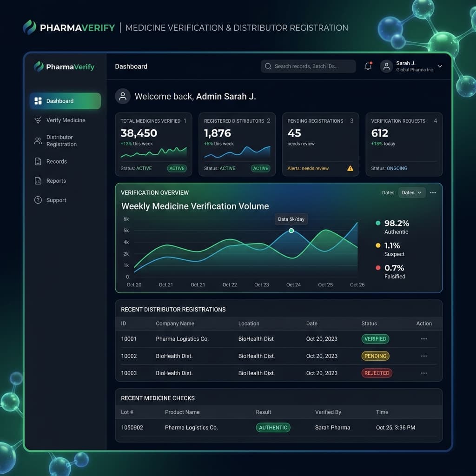Click ID 10003 cell
Screen dimensions: 476x476
129,373
